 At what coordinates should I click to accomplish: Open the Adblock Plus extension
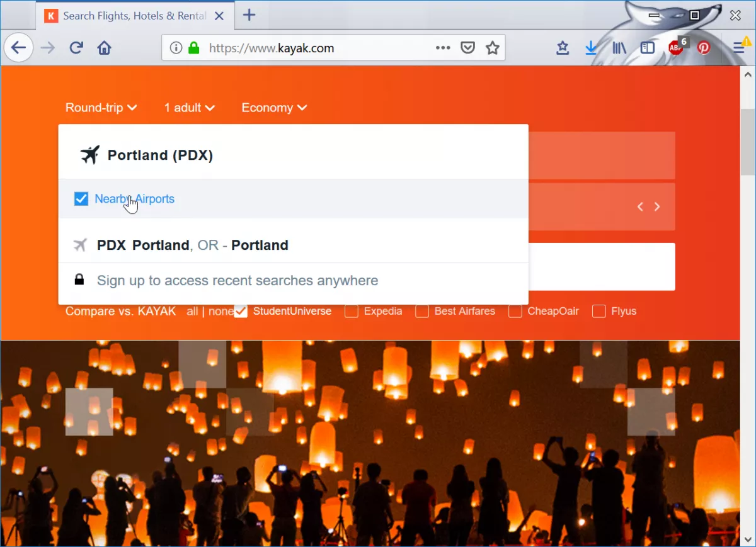click(x=677, y=47)
